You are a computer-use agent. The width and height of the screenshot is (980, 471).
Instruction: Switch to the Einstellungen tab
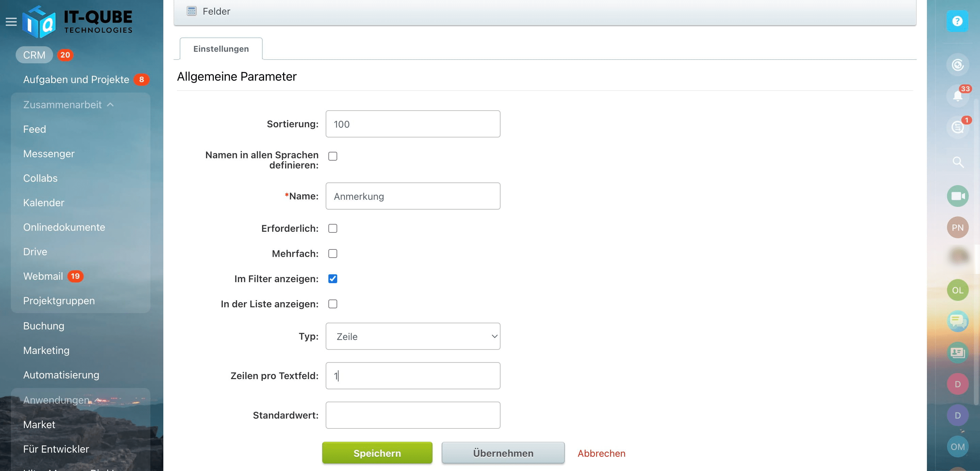(220, 48)
